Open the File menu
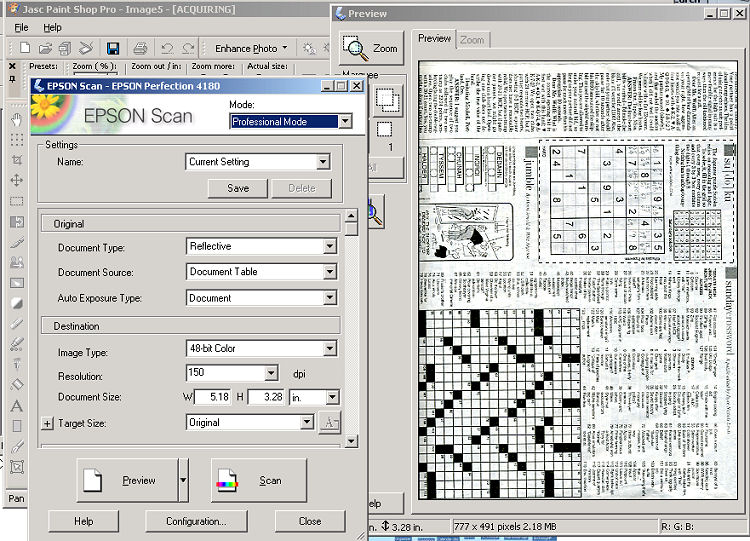This screenshot has height=541, width=750. click(21, 27)
